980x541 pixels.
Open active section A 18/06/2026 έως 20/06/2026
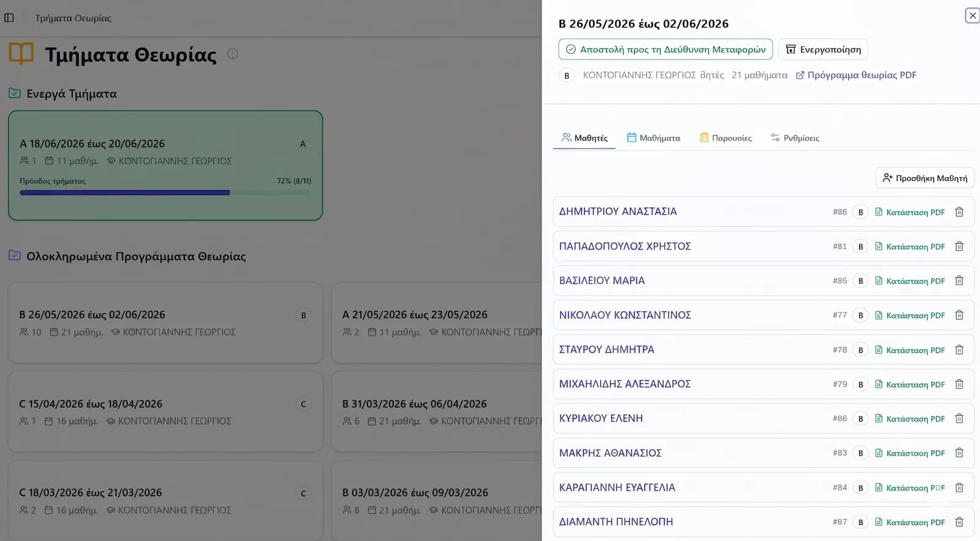165,165
